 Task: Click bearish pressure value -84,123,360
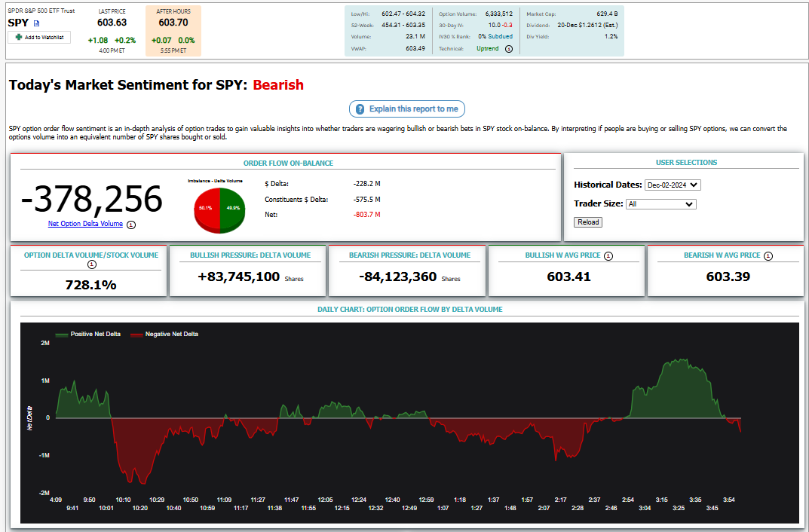(x=398, y=277)
